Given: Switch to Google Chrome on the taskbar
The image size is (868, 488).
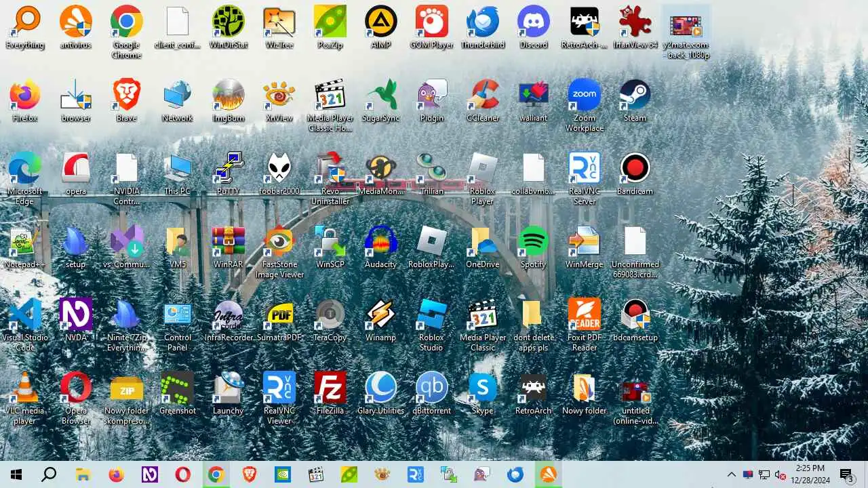Looking at the screenshot, I should pyautogui.click(x=216, y=474).
